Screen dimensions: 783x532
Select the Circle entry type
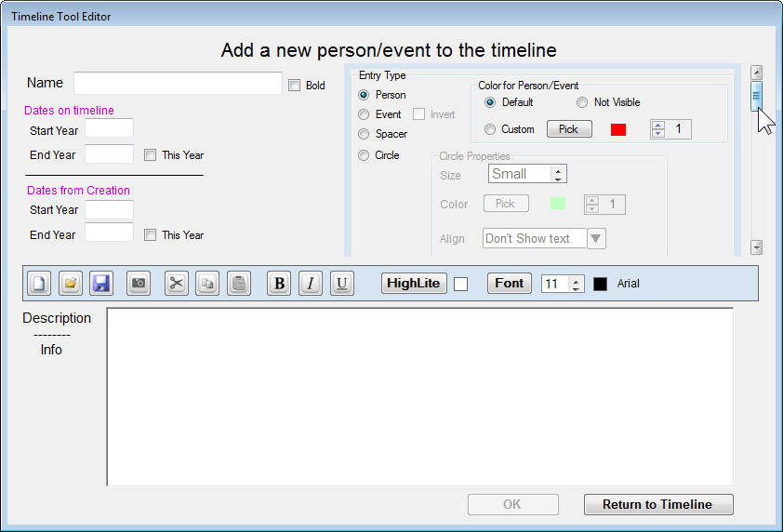click(364, 155)
